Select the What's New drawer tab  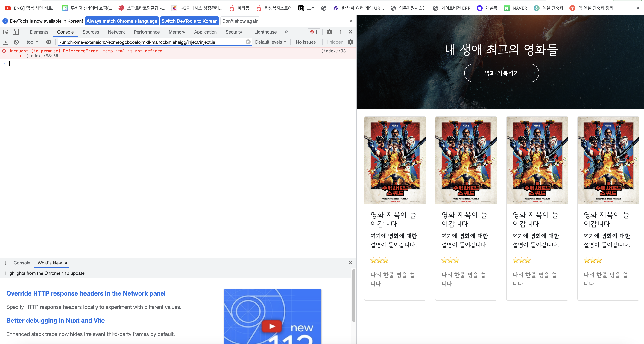coord(50,263)
